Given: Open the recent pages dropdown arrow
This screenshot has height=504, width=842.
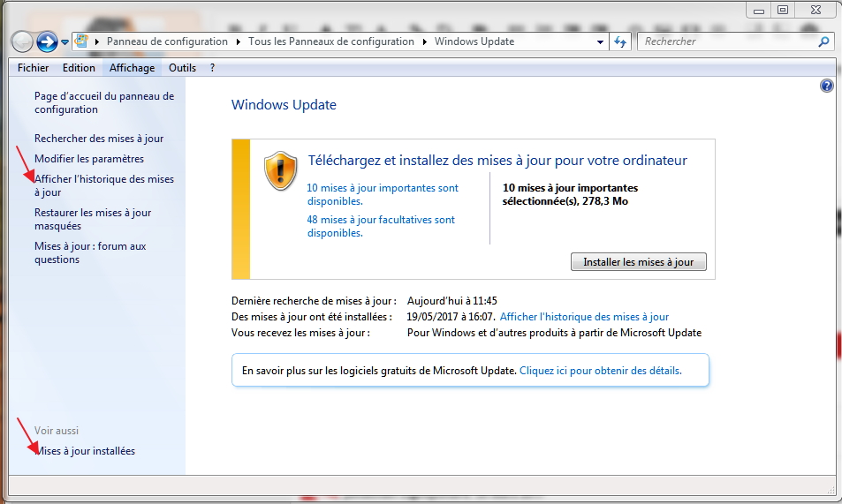Looking at the screenshot, I should click(x=64, y=41).
